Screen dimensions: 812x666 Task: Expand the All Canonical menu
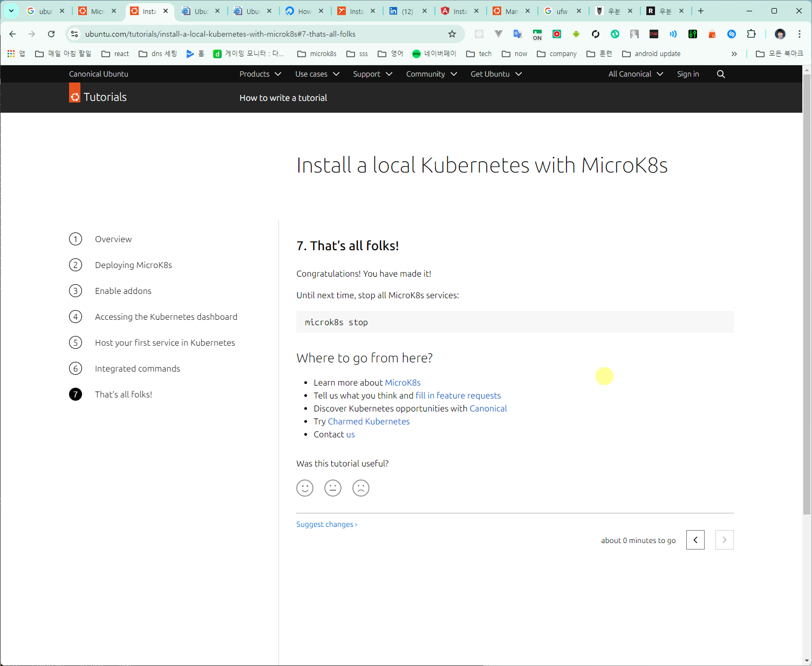coord(636,74)
